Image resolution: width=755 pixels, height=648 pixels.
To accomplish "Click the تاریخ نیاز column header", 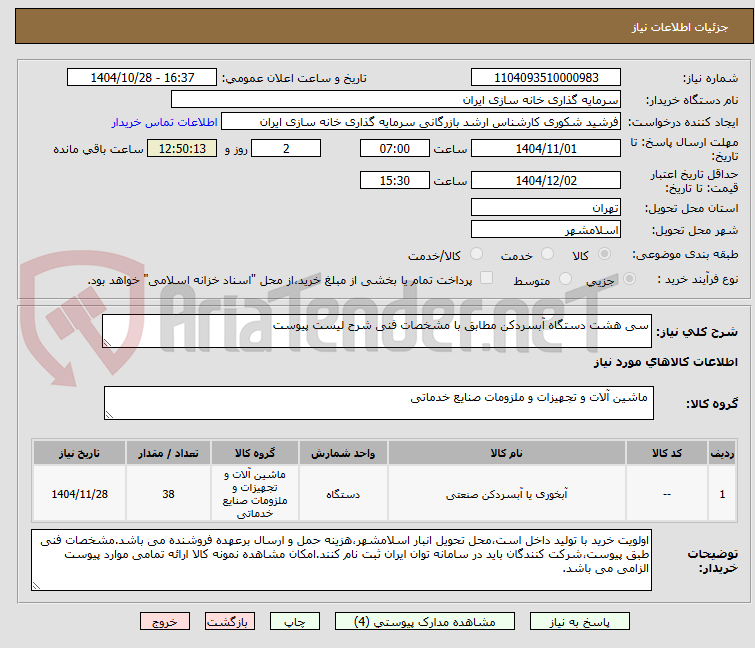I will [79, 453].
